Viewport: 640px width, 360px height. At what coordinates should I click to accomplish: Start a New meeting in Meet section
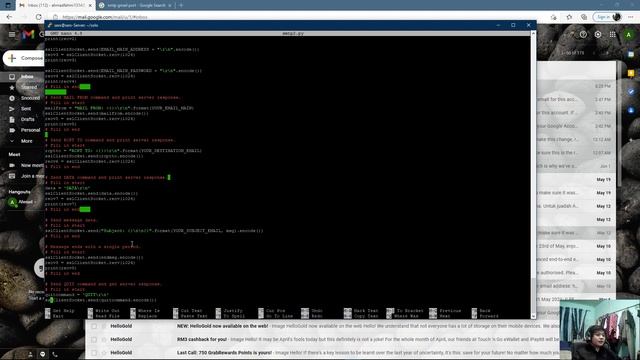pos(32,165)
